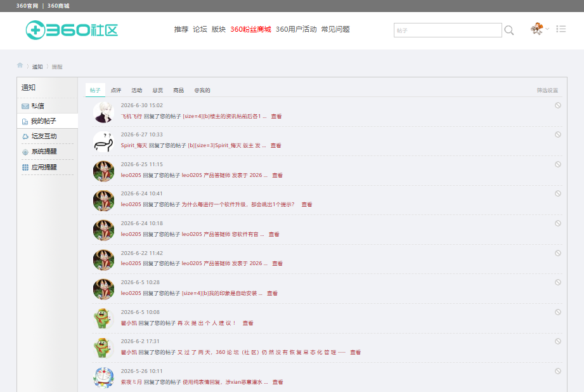The image size is (584, 392).
Task: Click 查看 on 2026-6-2 17:31 reply
Action: (355, 352)
